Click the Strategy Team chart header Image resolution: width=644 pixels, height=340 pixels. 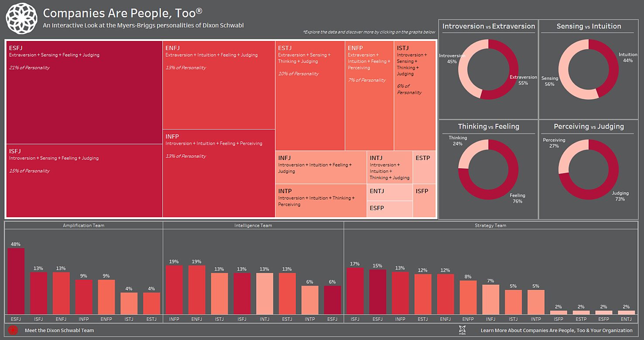click(490, 225)
